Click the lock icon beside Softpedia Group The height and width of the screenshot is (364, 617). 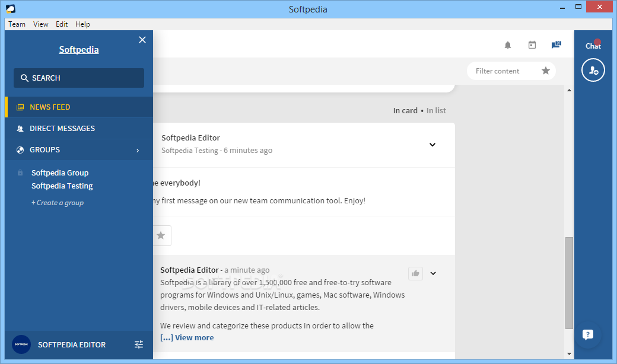point(20,173)
